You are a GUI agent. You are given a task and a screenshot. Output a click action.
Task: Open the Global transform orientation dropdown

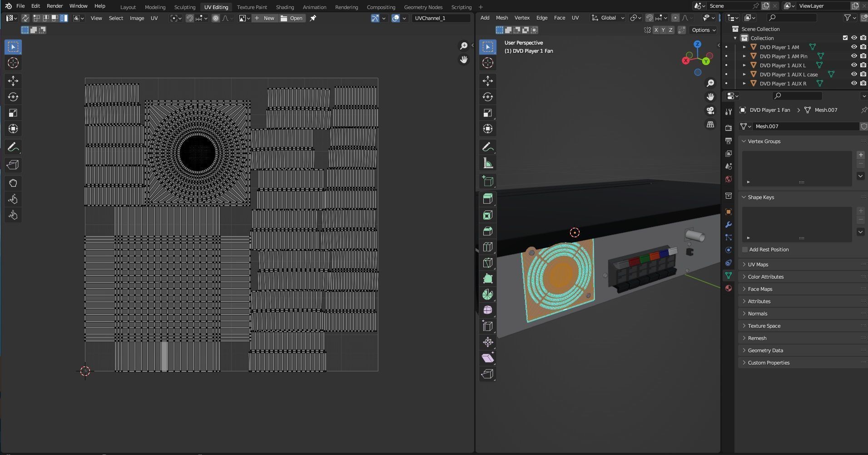coord(608,18)
